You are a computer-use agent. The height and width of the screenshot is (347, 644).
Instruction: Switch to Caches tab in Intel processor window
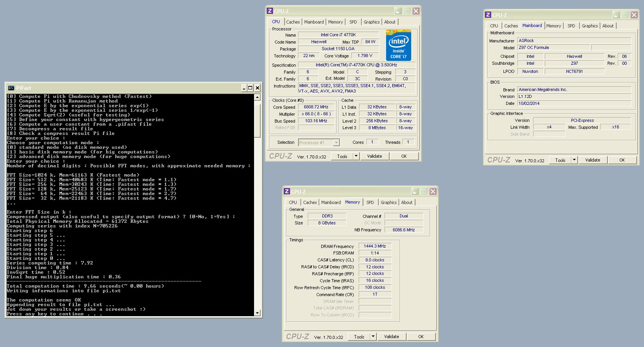coord(293,22)
